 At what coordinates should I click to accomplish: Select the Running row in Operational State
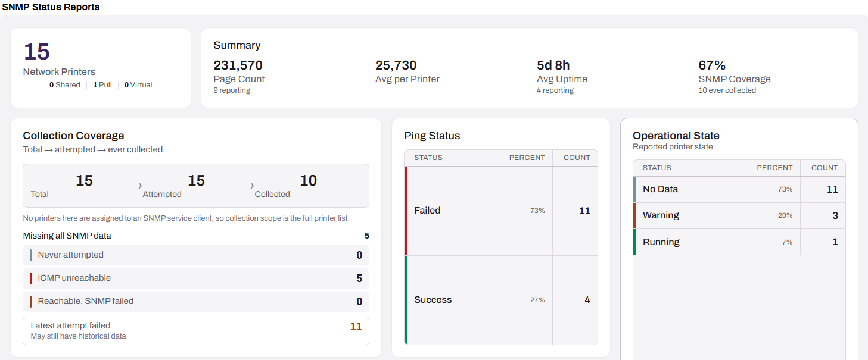click(739, 242)
